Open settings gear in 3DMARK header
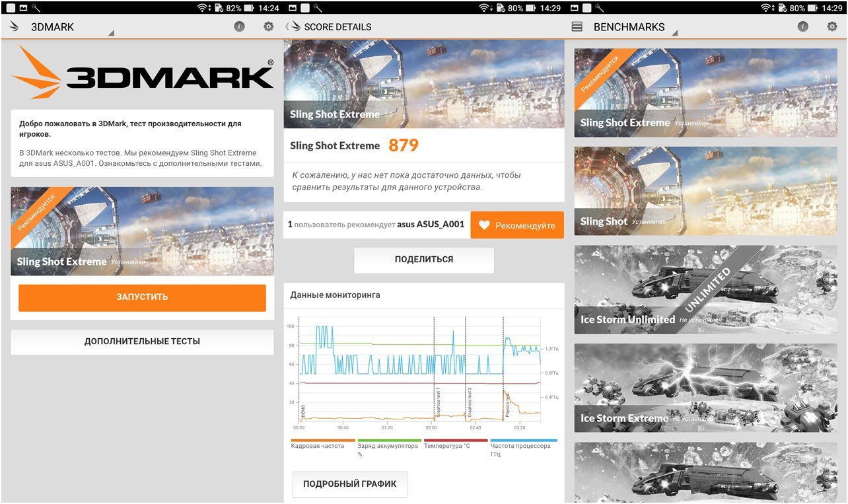 click(268, 26)
